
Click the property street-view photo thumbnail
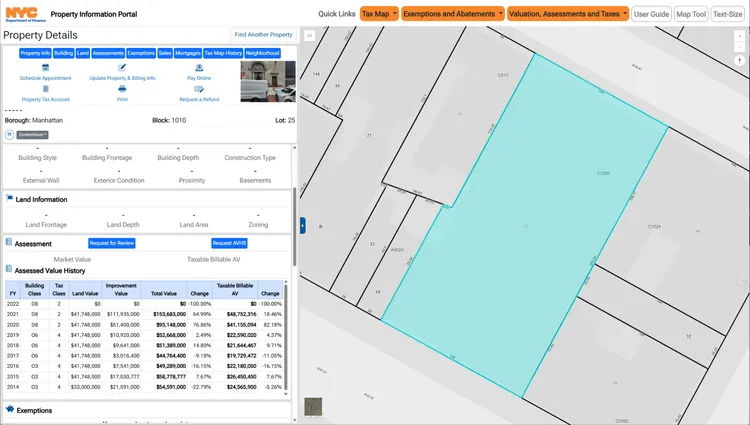tap(268, 82)
